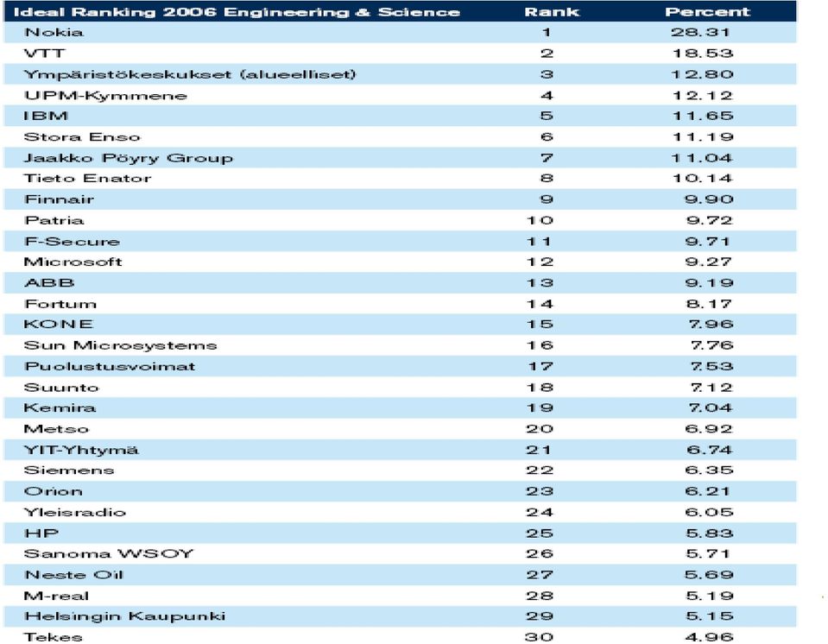Click the Rank column header
Image resolution: width=828 pixels, height=644 pixels.
552,12
